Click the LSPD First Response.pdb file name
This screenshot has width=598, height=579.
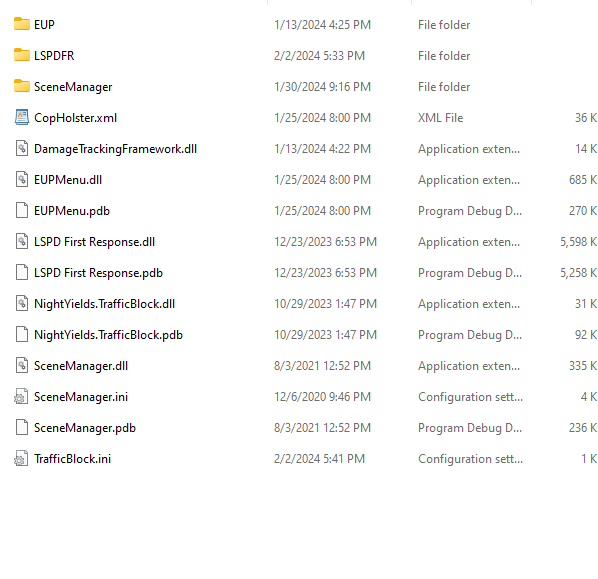tap(98, 273)
